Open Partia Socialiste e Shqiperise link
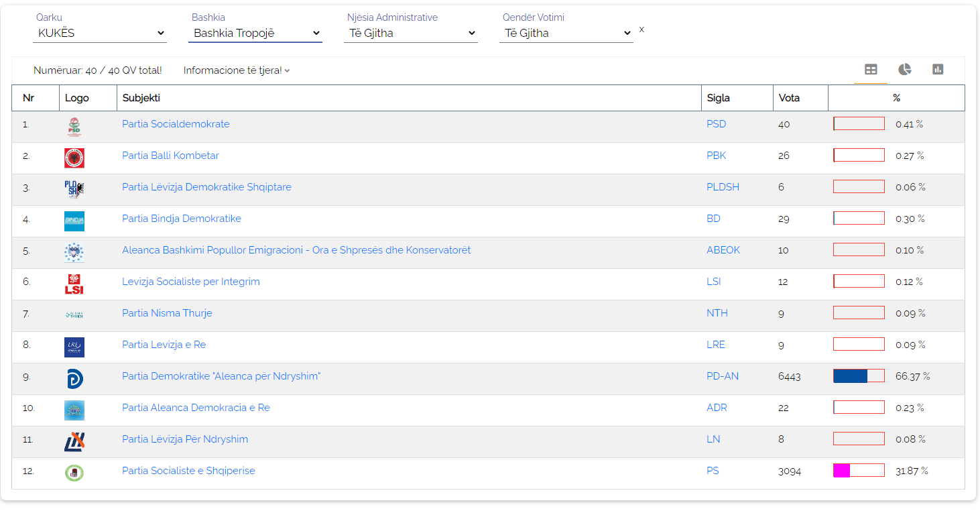The image size is (980, 511). tap(188, 471)
